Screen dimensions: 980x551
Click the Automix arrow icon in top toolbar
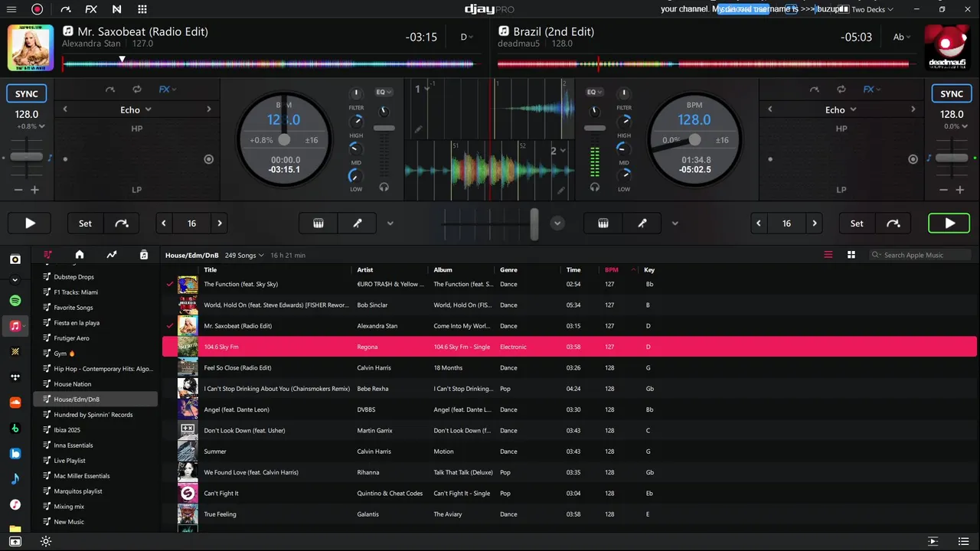[x=65, y=9]
